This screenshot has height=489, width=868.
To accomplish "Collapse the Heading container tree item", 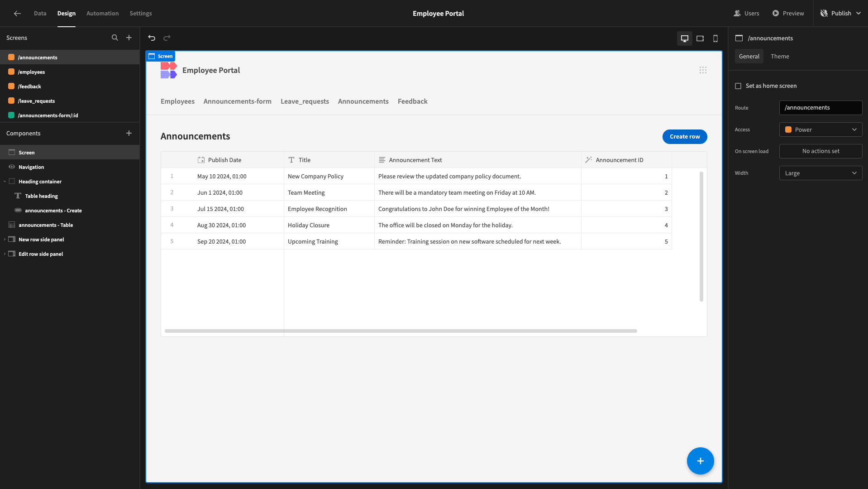I will tap(5, 182).
